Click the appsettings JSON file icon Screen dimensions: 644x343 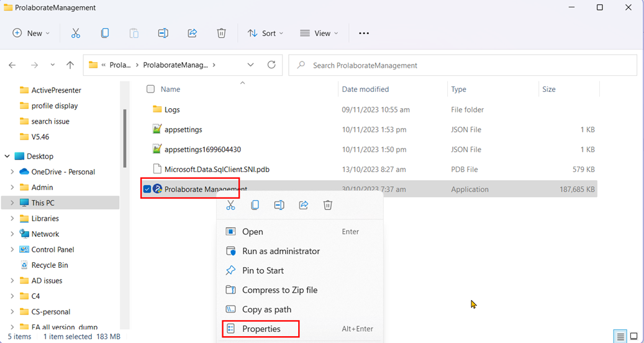[x=157, y=129]
